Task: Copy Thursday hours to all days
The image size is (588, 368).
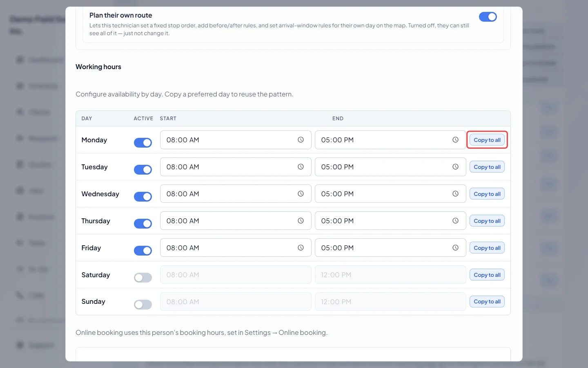Action: 487,221
